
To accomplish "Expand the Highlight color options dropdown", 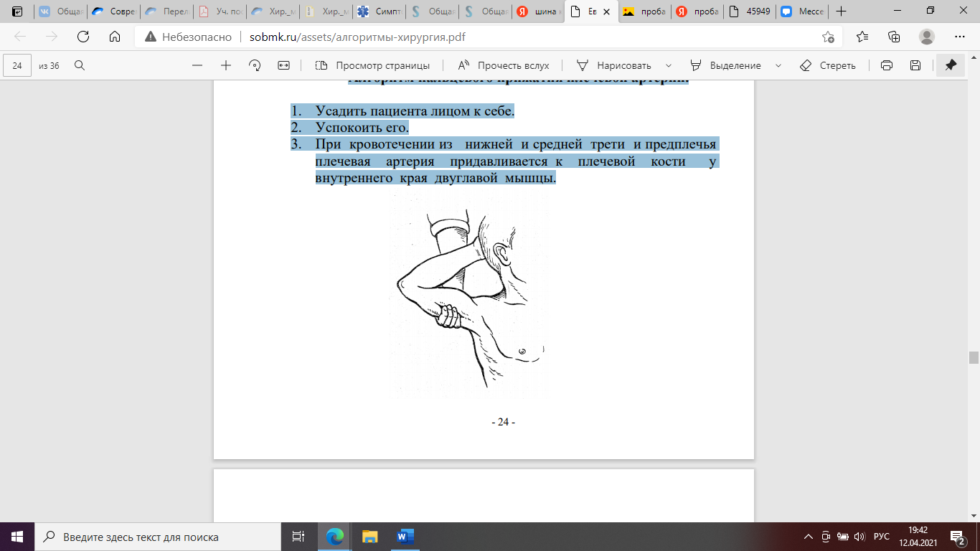I will coord(779,65).
